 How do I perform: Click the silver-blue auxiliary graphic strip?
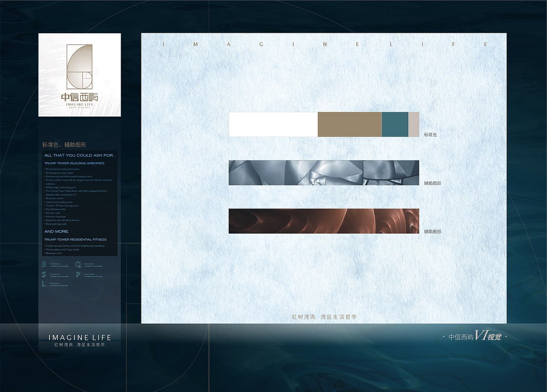[x=324, y=173]
